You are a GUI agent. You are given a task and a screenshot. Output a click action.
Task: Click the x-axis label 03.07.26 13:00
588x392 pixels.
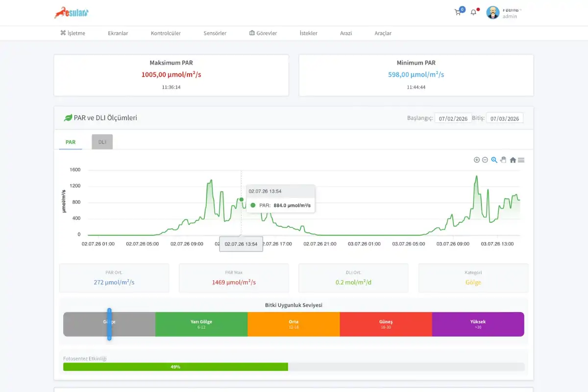click(497, 244)
